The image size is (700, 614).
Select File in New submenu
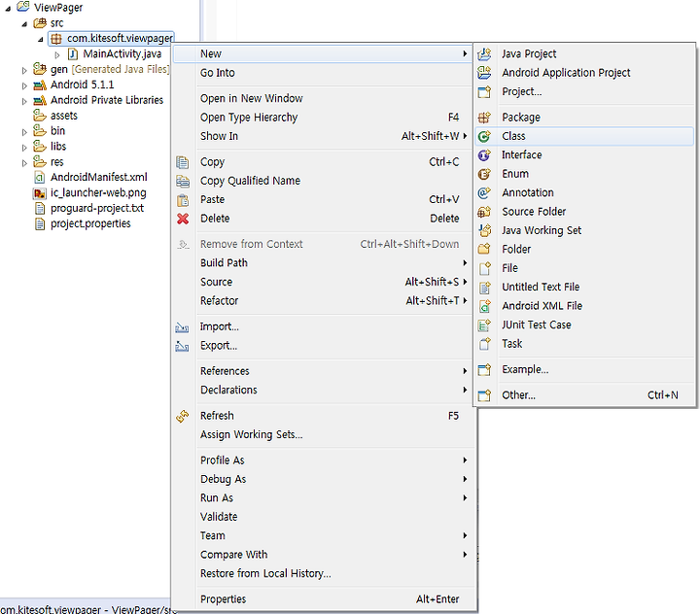click(585, 268)
